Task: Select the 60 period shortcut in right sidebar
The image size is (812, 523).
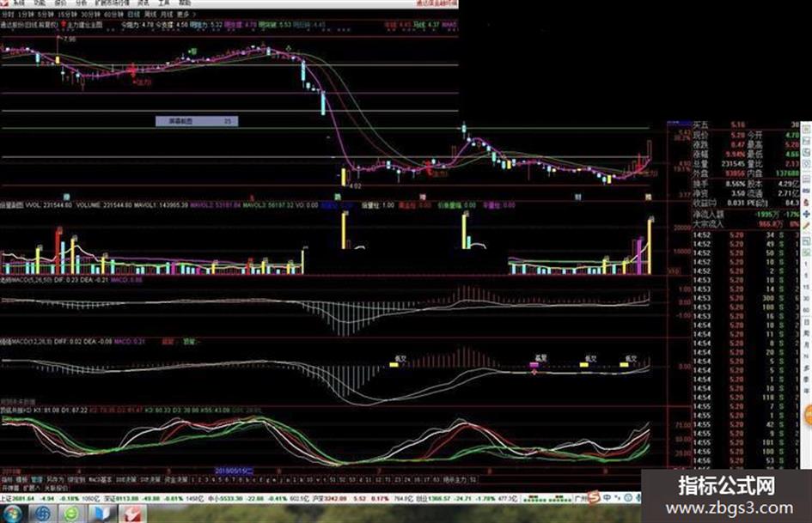Action: pyautogui.click(x=806, y=310)
